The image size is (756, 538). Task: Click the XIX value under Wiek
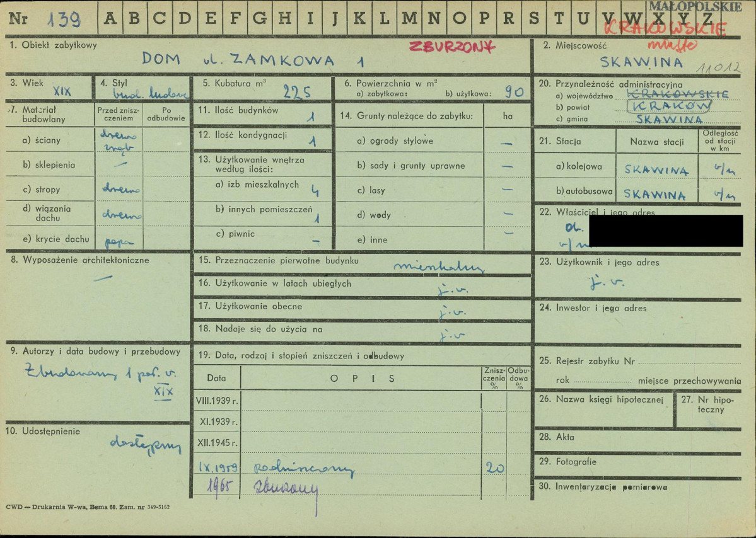coord(62,91)
